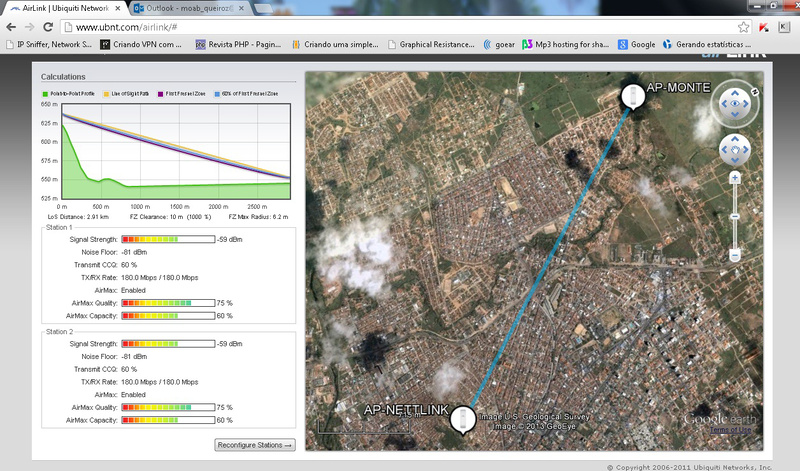Click the AP-MONTE station marker on map
The image size is (800, 471).
tap(633, 96)
